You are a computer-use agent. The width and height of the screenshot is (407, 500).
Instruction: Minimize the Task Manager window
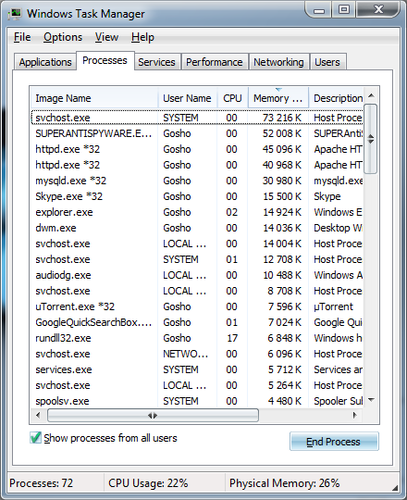(x=319, y=10)
